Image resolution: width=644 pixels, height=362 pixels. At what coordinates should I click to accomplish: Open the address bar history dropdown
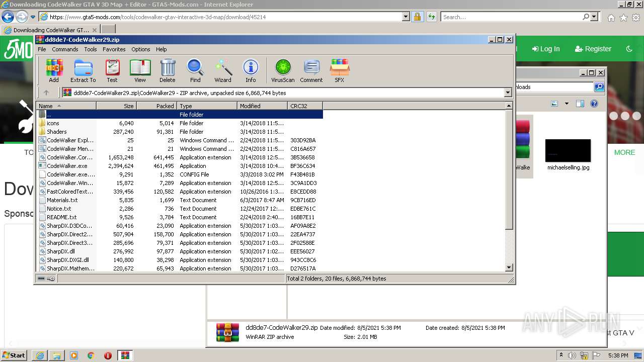[x=406, y=17]
